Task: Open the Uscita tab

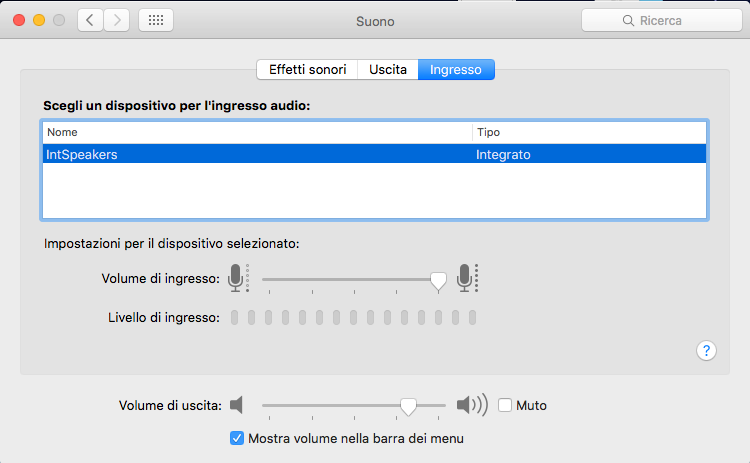Action: coord(387,70)
